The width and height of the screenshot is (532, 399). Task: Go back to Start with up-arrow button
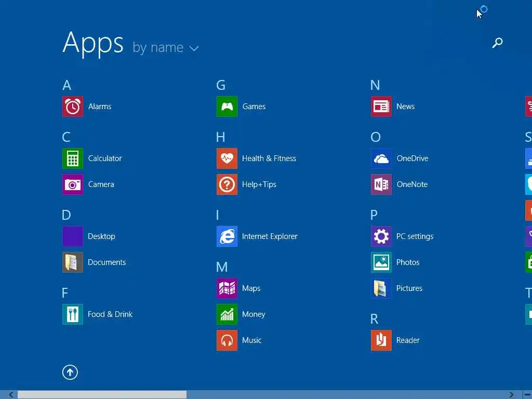tap(70, 372)
